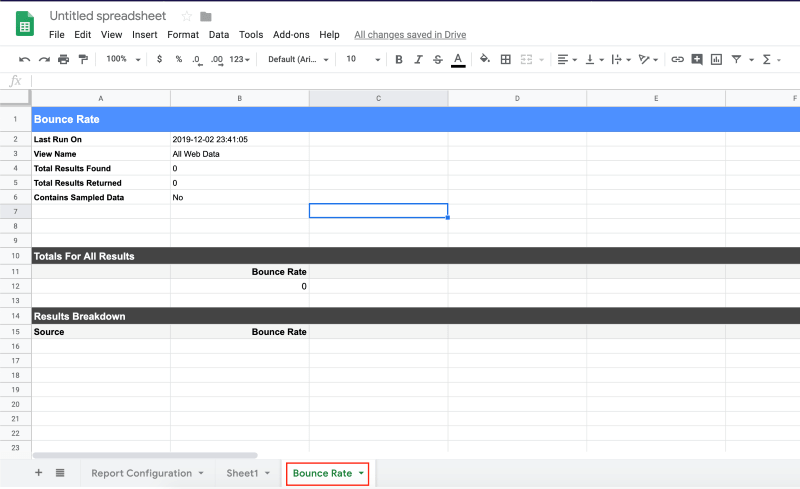Format as currency with dollar icon
The height and width of the screenshot is (489, 800).
click(x=159, y=59)
